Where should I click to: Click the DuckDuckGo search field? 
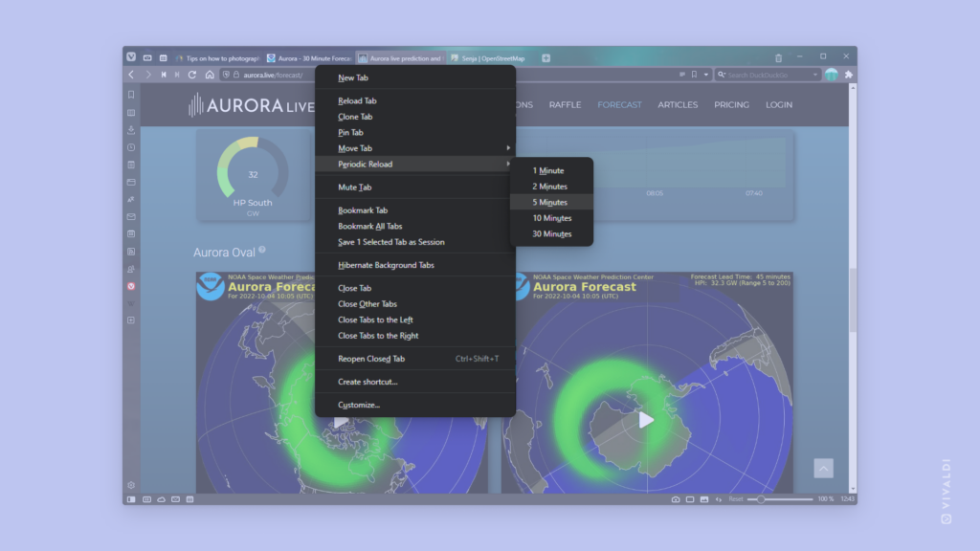point(768,75)
